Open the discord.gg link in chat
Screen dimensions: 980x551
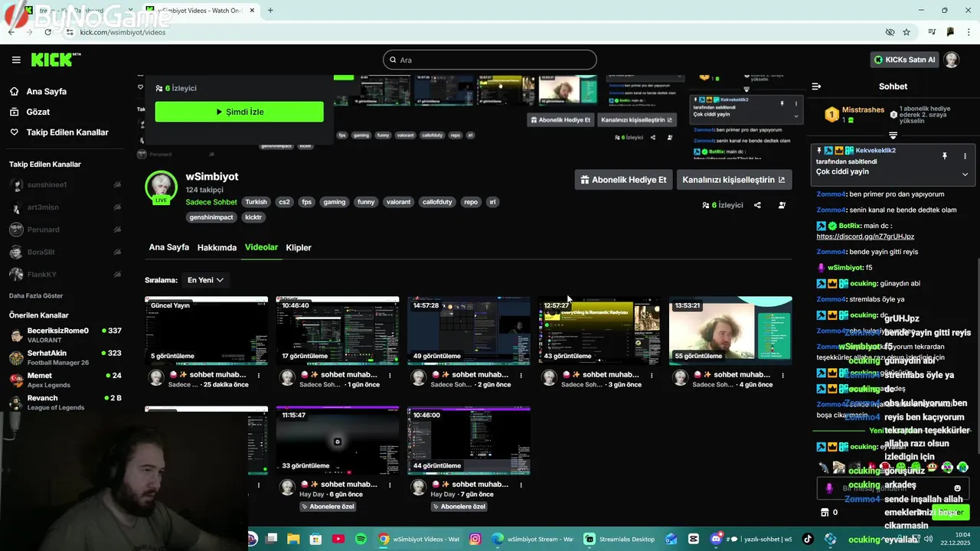[865, 236]
